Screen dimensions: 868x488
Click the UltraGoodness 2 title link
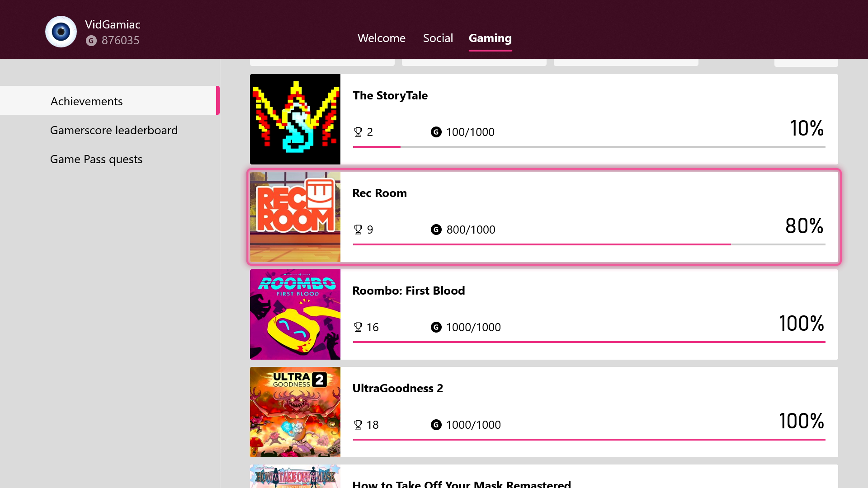(x=398, y=388)
